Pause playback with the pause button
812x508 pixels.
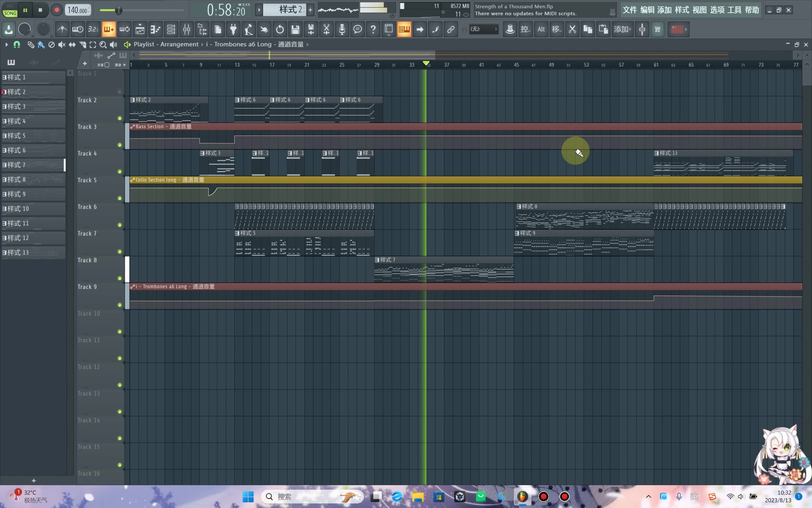[x=25, y=10]
